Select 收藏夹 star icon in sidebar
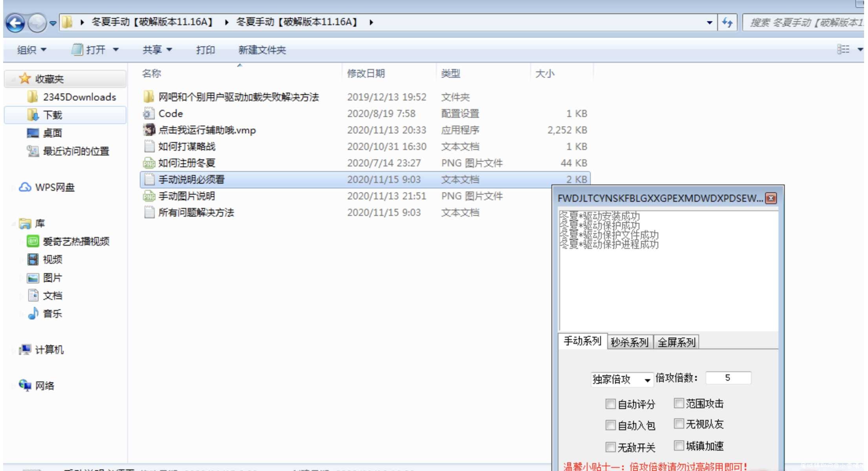The width and height of the screenshot is (868, 471). click(24, 78)
